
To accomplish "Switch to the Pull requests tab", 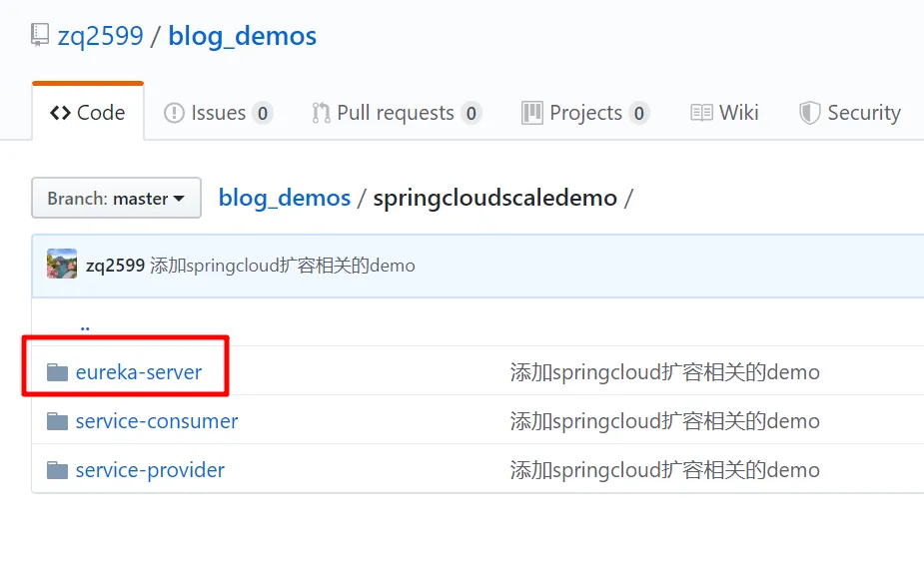I will 397,113.
